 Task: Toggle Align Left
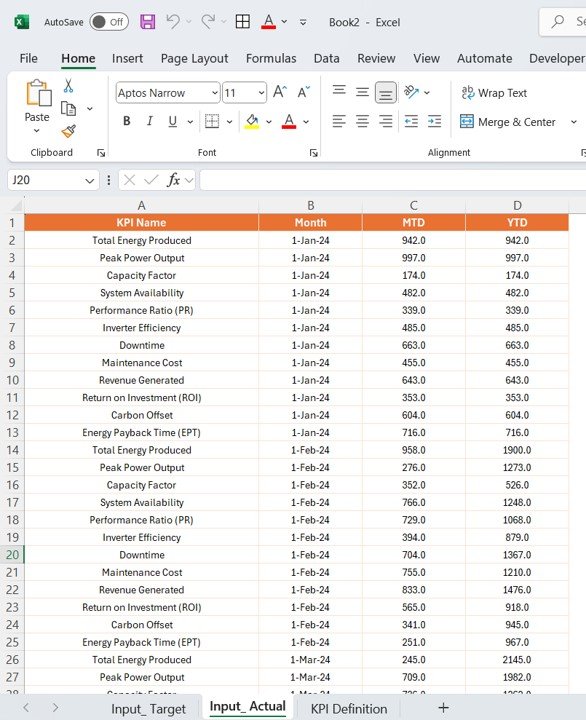click(x=339, y=121)
